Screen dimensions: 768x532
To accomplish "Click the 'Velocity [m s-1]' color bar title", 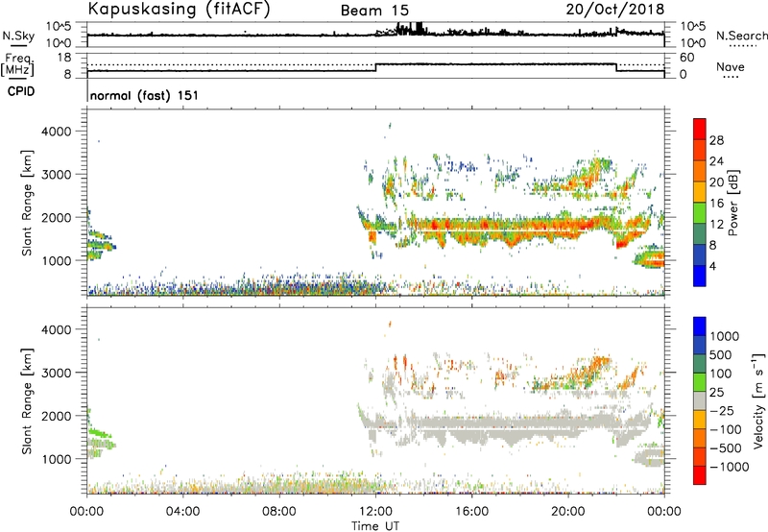I will [758, 400].
